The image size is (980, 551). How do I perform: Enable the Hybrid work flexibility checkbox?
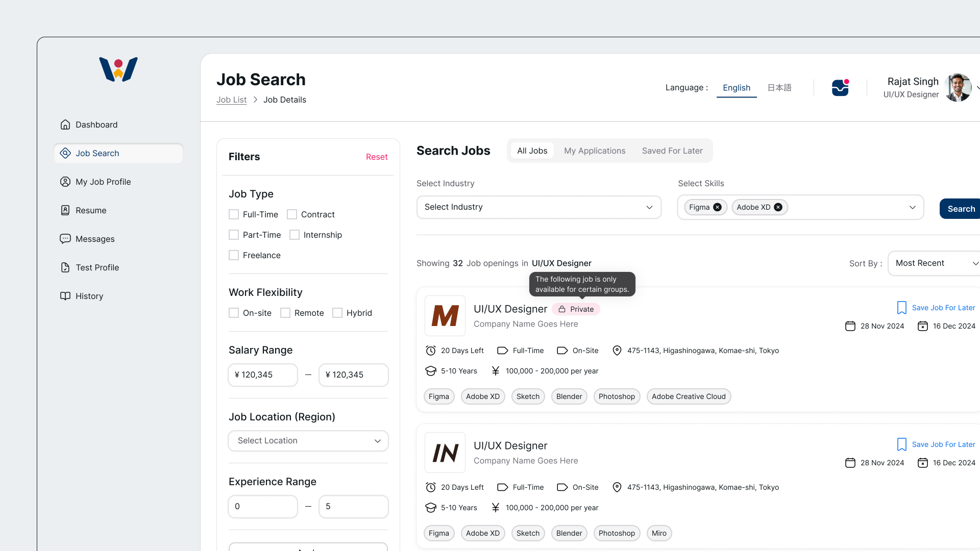click(337, 313)
